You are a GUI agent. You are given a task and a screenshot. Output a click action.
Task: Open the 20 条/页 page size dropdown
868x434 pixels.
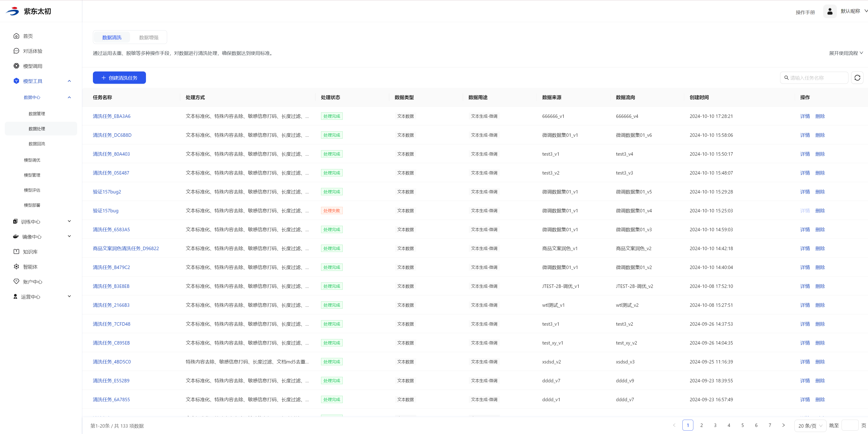810,426
